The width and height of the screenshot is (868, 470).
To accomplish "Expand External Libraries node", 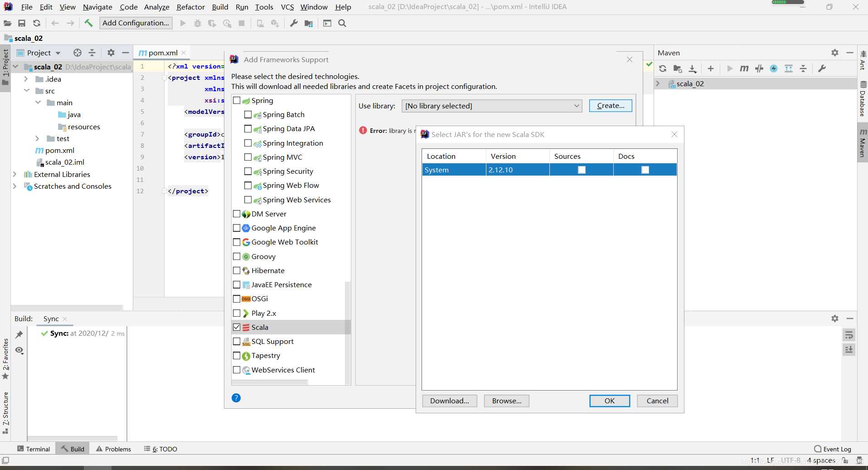I will 15,174.
